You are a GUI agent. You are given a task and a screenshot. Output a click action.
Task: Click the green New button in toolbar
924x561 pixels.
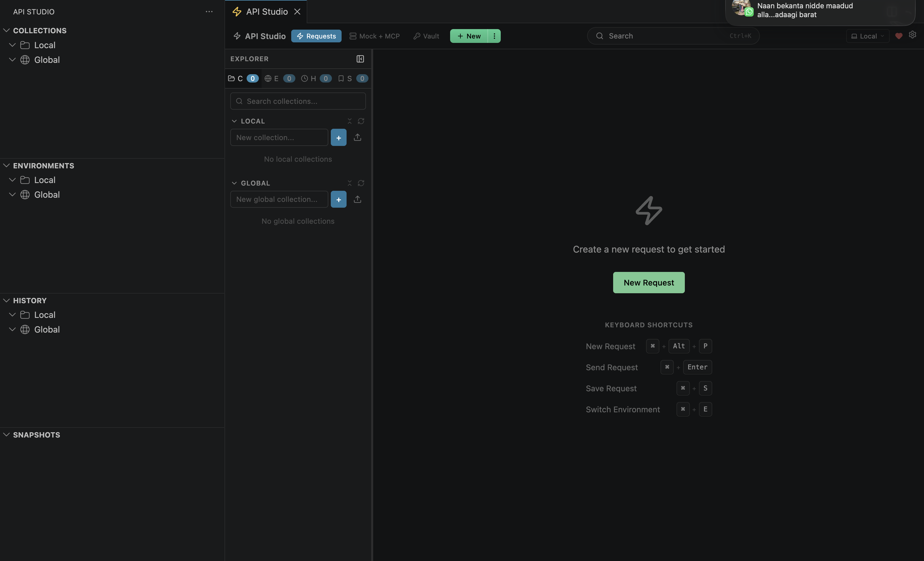coord(469,36)
